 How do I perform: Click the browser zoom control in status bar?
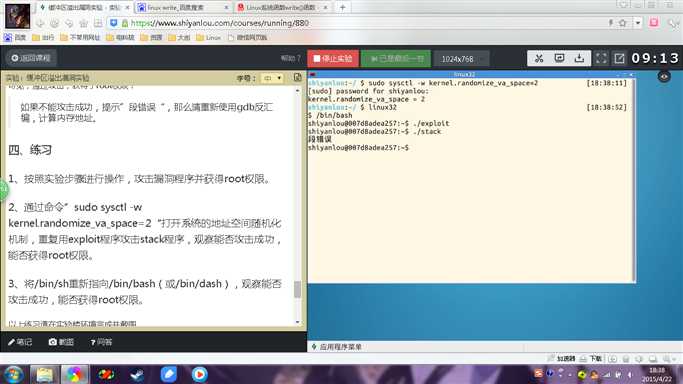[669, 359]
